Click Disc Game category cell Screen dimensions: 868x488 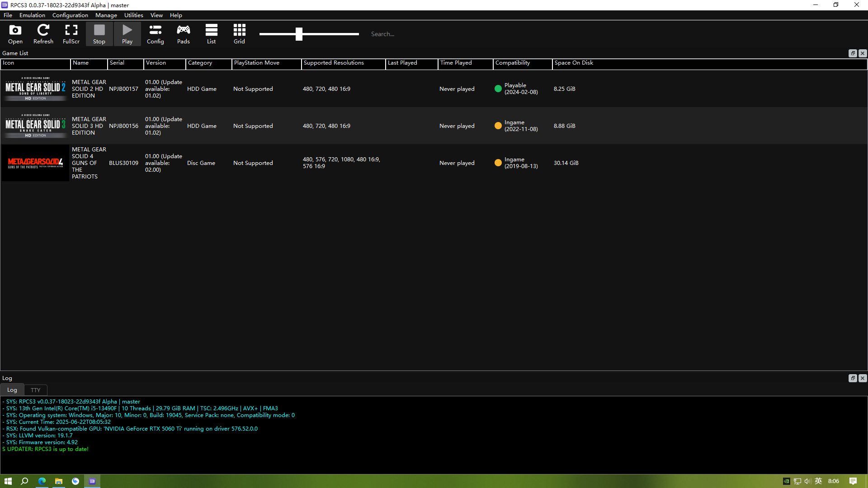(201, 163)
